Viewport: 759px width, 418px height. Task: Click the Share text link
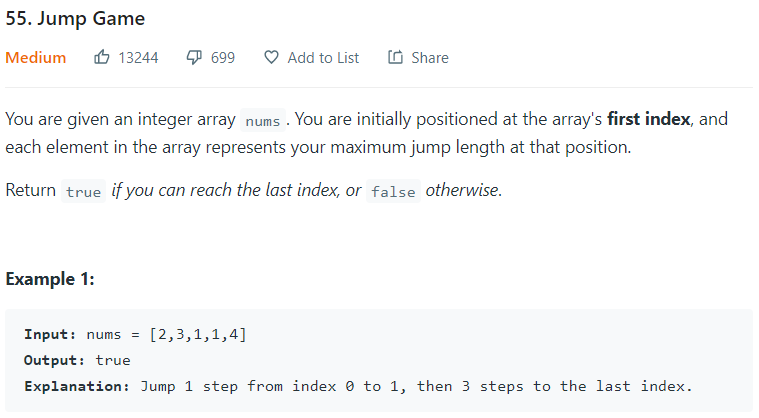(x=430, y=58)
